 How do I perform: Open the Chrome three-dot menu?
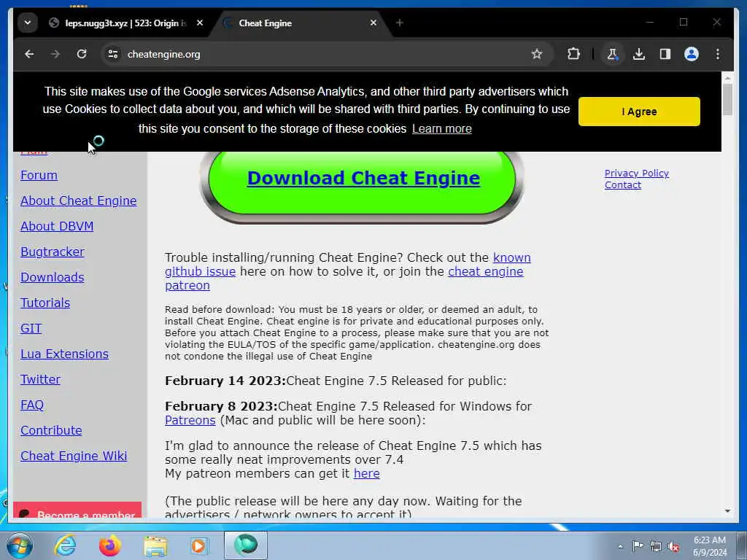point(718,54)
